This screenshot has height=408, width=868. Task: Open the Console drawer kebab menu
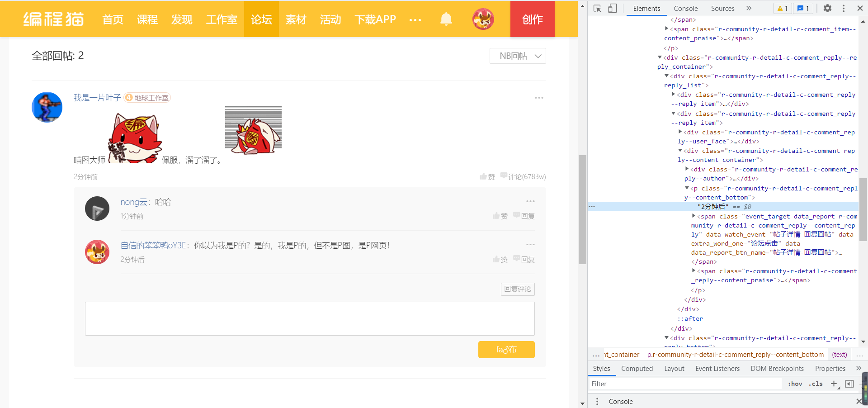pyautogui.click(x=597, y=401)
